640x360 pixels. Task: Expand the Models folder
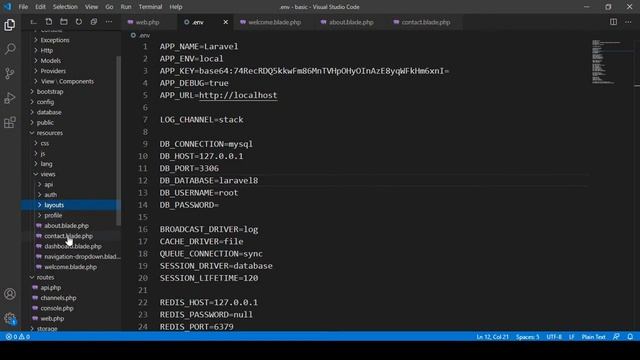[51, 60]
